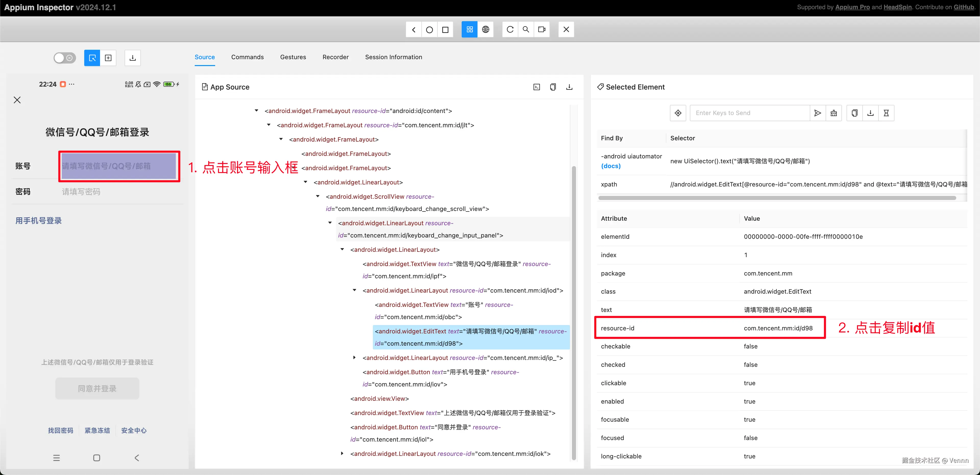Click the Tap element target icon

pos(678,113)
